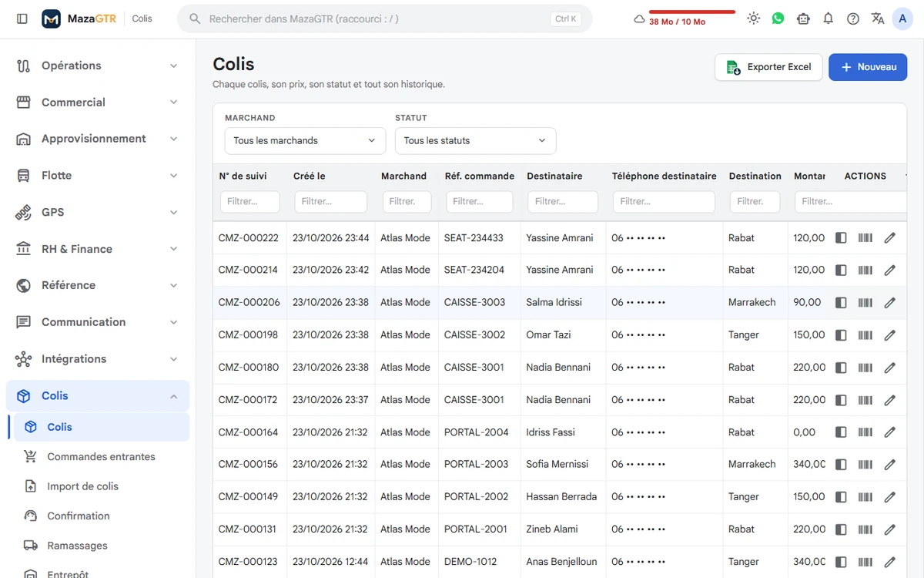Show barcode for CMZ-000123
924x578 pixels.
[x=865, y=562]
